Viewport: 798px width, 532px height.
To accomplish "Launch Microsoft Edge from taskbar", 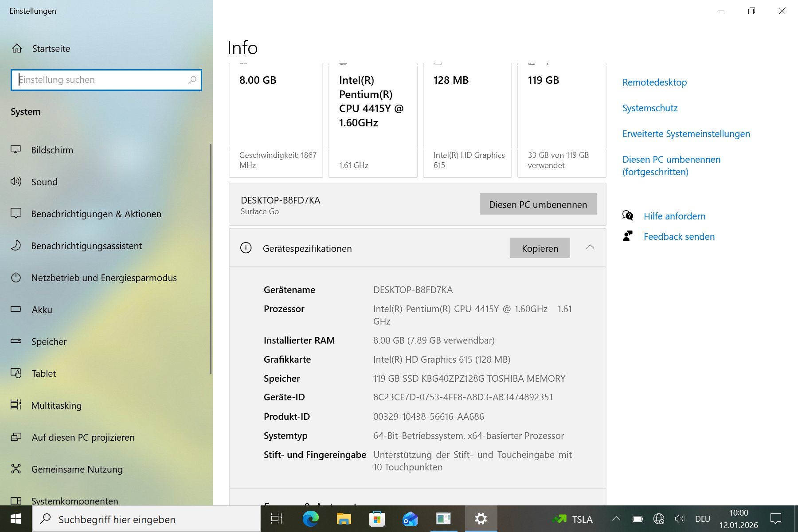I will point(310,519).
